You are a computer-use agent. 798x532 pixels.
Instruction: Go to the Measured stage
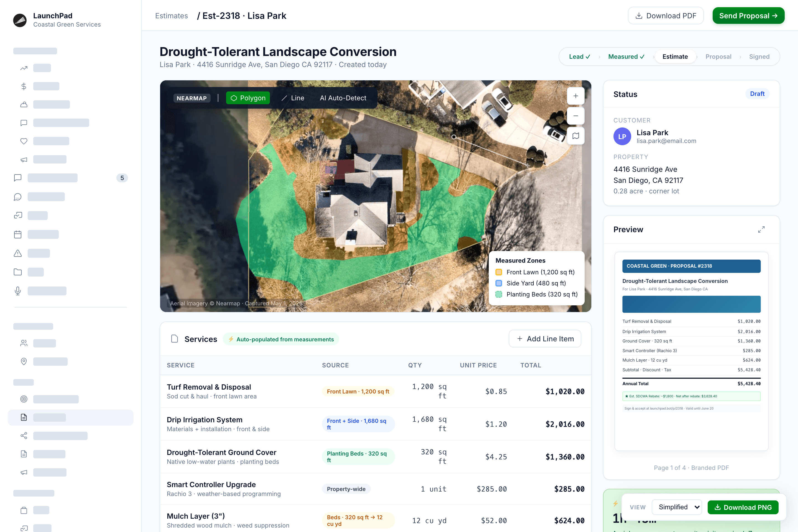pos(626,57)
